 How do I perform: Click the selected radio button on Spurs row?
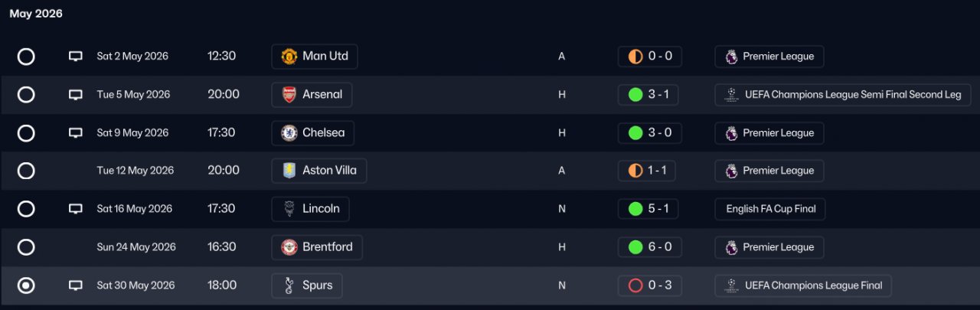[x=26, y=286]
